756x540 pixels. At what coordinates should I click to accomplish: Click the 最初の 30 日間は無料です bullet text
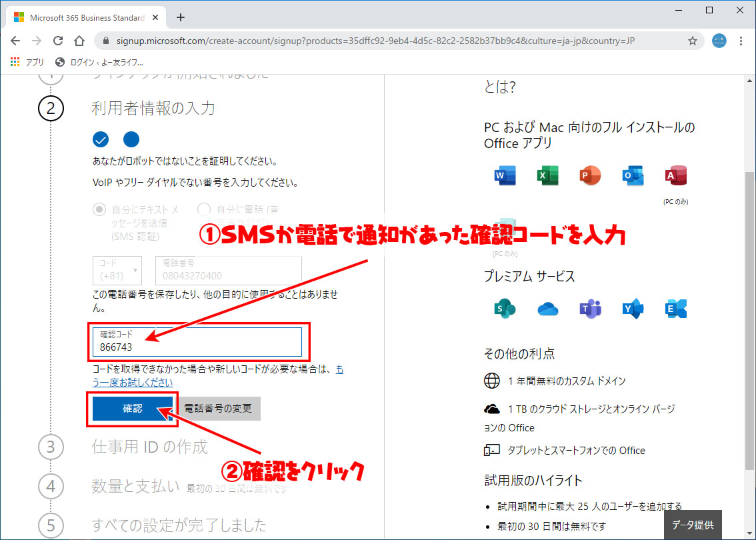[551, 525]
